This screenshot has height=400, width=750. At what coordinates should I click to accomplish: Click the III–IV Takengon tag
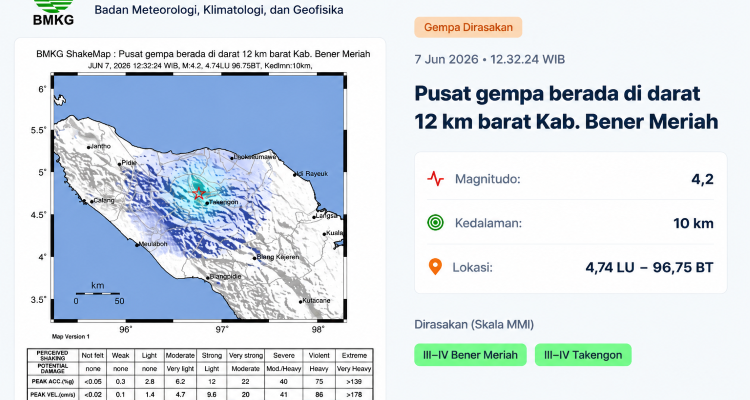(x=583, y=355)
